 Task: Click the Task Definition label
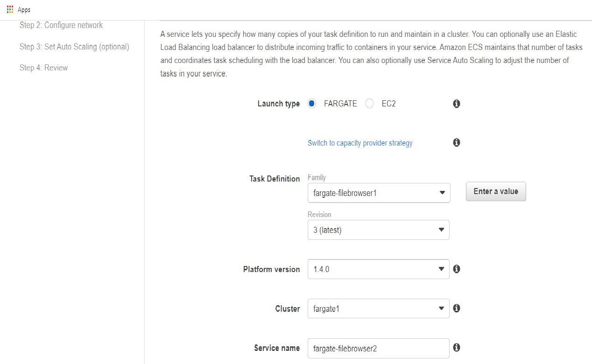(x=275, y=179)
